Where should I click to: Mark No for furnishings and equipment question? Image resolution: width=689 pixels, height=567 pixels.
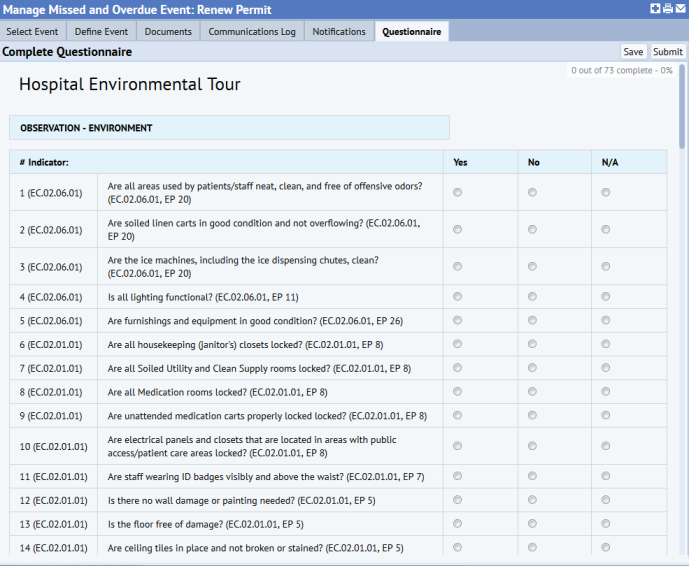click(x=532, y=320)
